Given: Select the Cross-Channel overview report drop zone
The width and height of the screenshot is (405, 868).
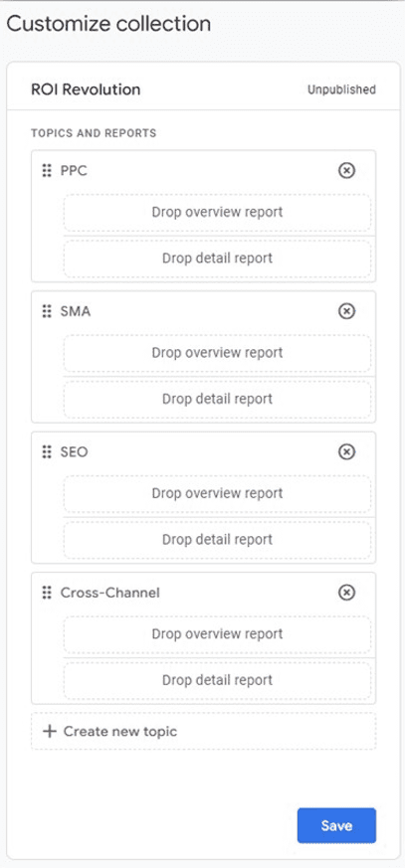Looking at the screenshot, I should (217, 633).
